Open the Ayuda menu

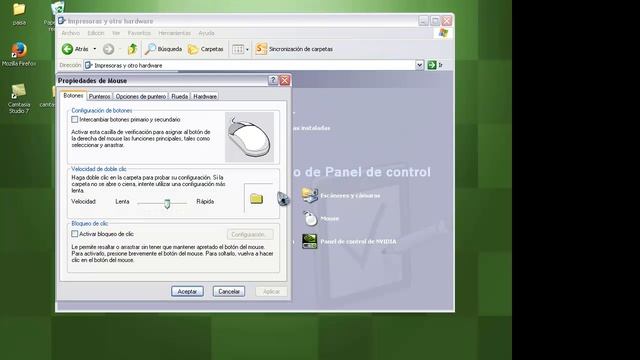(206, 33)
